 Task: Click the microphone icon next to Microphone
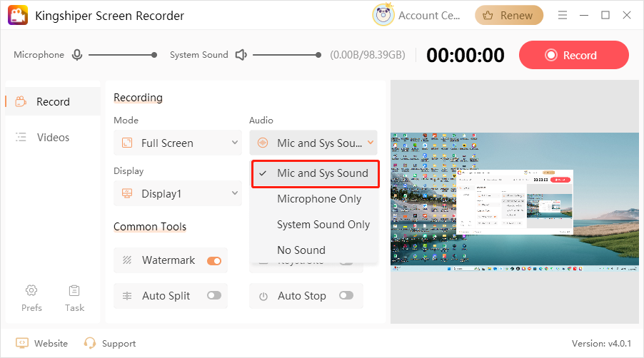coord(77,54)
